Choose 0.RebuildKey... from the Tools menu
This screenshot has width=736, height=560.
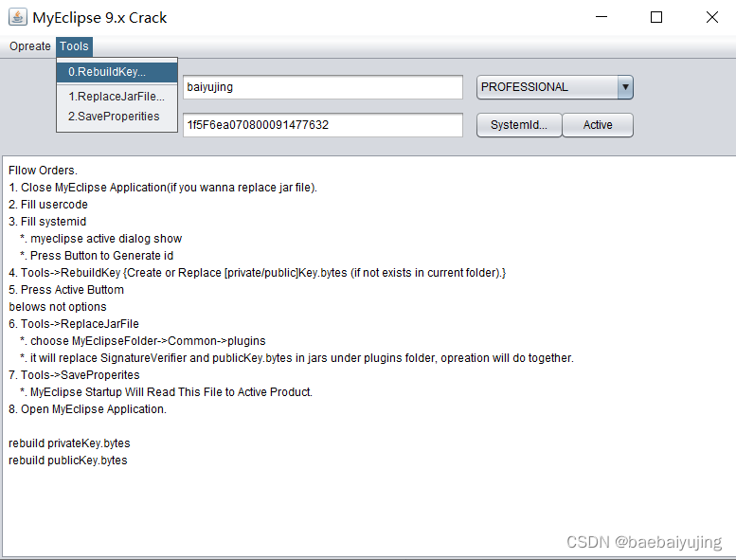point(117,72)
